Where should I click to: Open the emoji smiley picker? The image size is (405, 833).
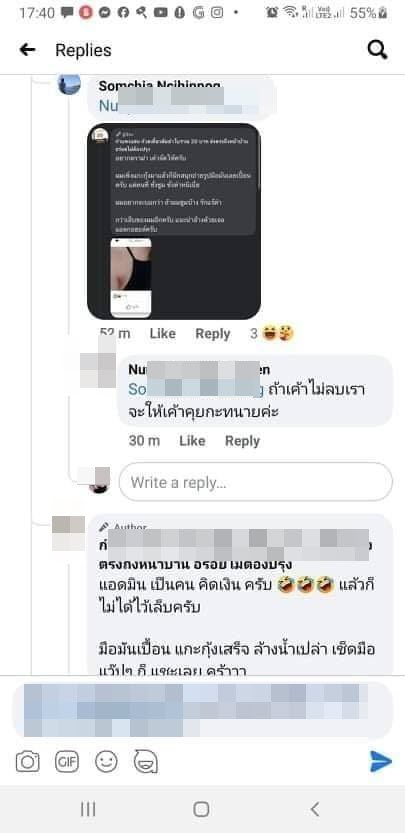[106, 762]
